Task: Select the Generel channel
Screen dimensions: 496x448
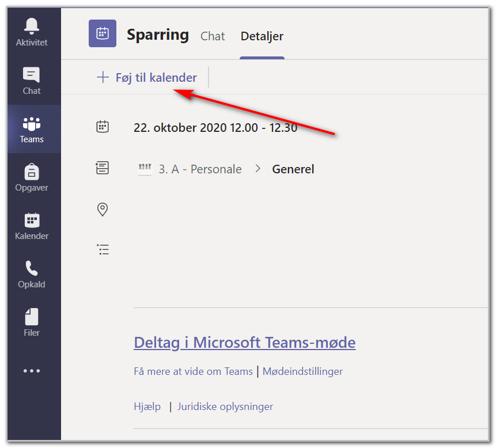Action: pyautogui.click(x=293, y=169)
